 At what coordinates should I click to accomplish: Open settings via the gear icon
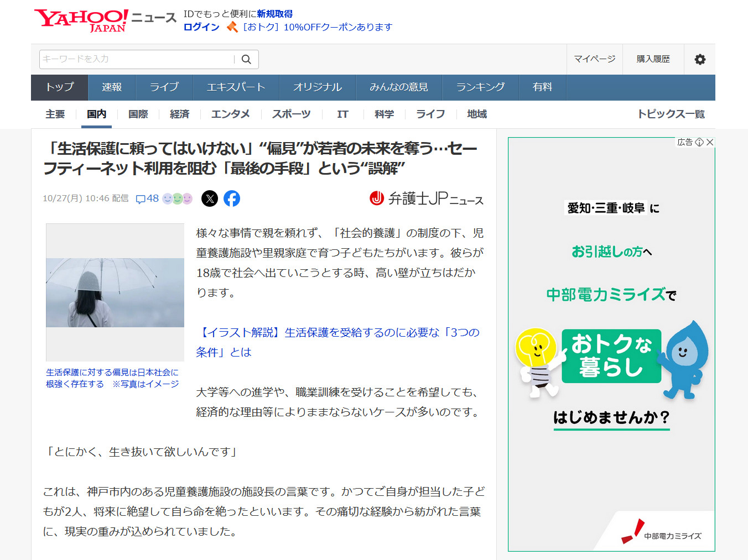coord(700,59)
